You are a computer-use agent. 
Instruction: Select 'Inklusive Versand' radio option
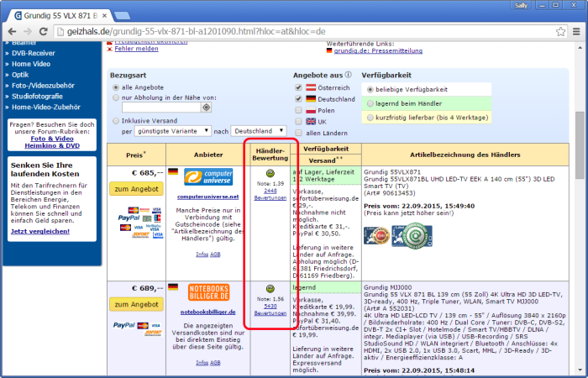click(x=115, y=119)
